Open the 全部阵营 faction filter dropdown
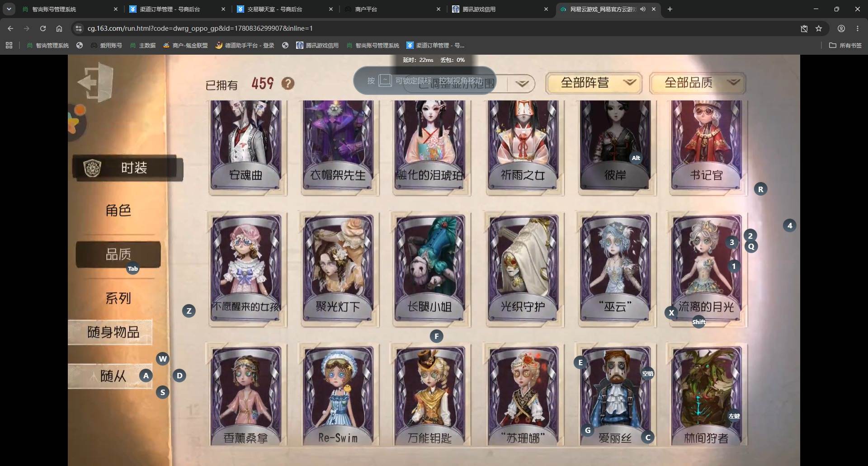Image resolution: width=868 pixels, height=466 pixels. pyautogui.click(x=594, y=83)
